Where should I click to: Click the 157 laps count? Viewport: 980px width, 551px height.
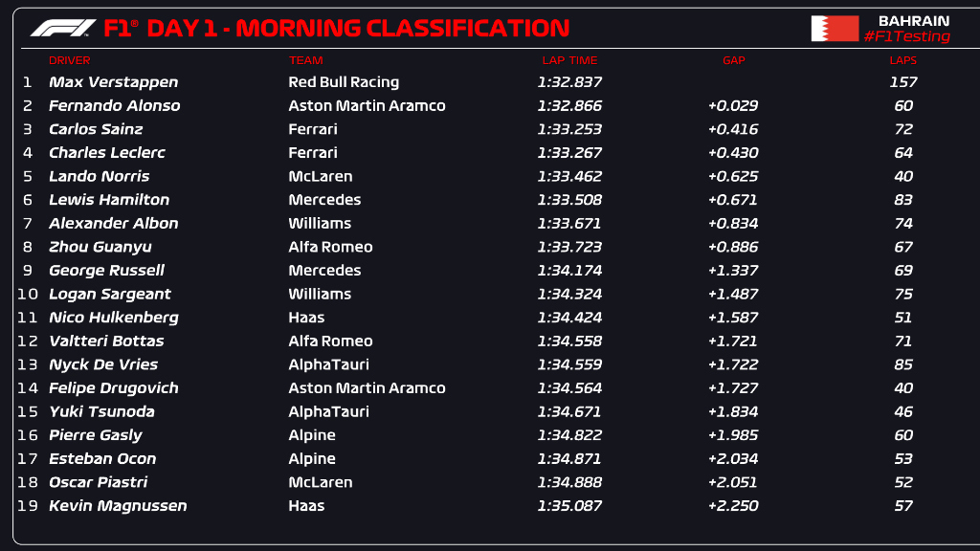[903, 82]
